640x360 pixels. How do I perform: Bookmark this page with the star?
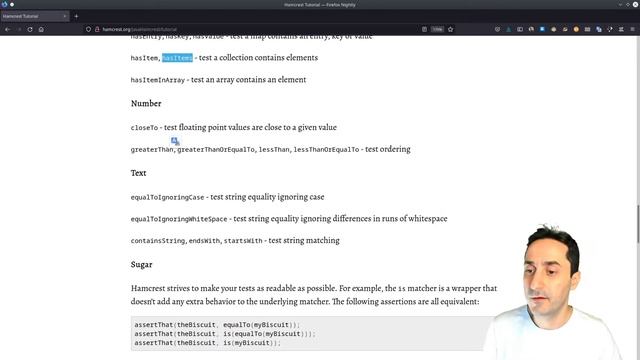point(451,29)
